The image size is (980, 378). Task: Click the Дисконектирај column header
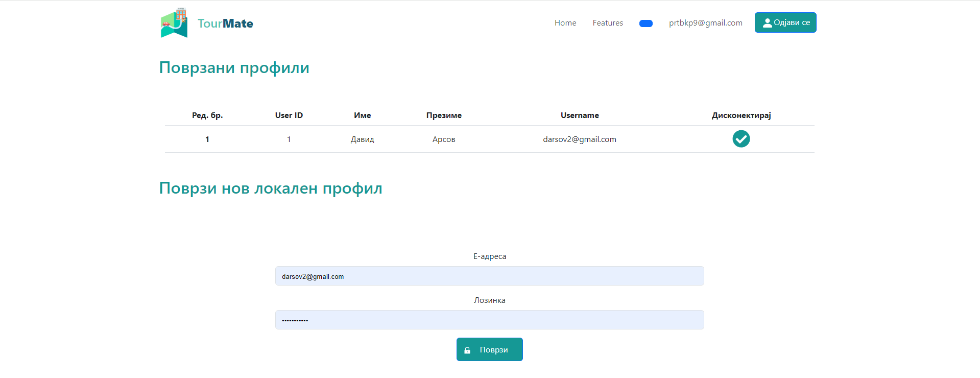pyautogui.click(x=740, y=115)
